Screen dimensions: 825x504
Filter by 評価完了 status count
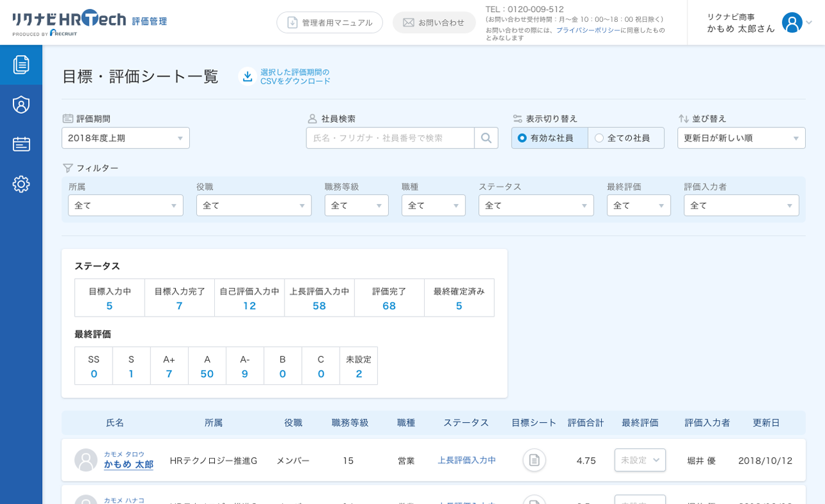(389, 298)
